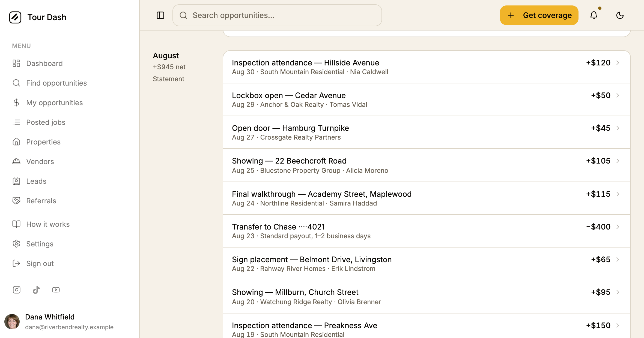Click the Vendors hard-hat icon
644x338 pixels.
click(x=16, y=161)
